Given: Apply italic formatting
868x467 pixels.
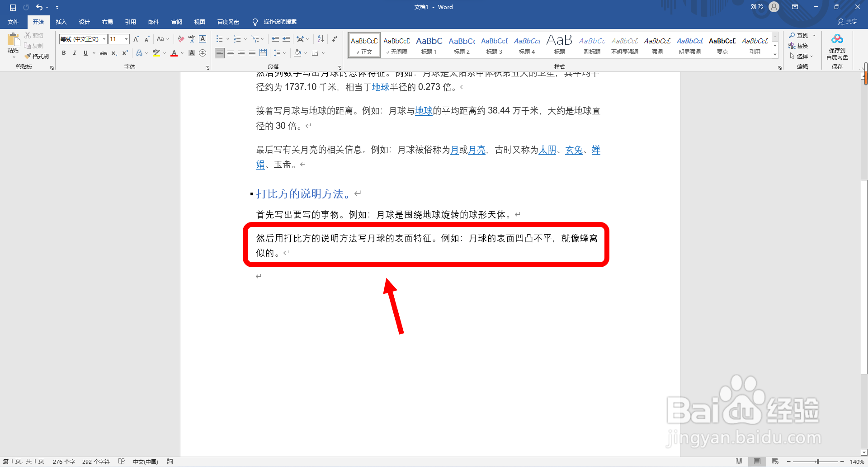Looking at the screenshot, I should [x=75, y=53].
